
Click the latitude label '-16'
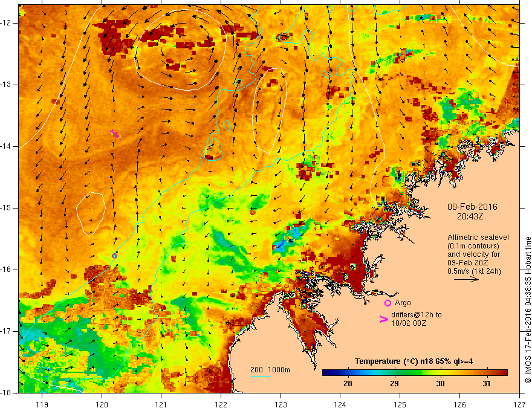[x=6, y=270]
